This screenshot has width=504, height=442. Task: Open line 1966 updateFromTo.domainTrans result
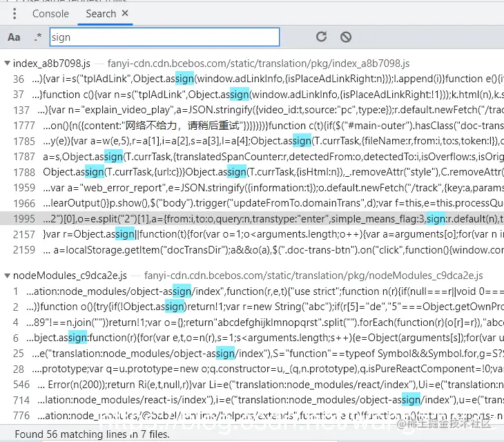[x=252, y=204]
